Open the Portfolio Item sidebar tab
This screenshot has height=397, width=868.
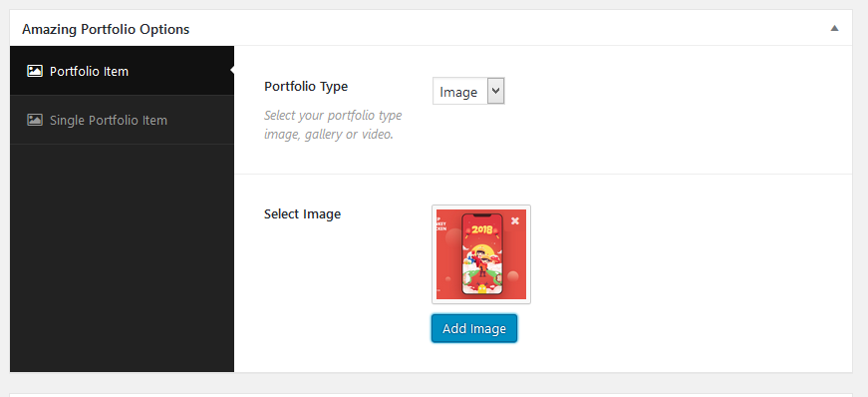click(122, 71)
